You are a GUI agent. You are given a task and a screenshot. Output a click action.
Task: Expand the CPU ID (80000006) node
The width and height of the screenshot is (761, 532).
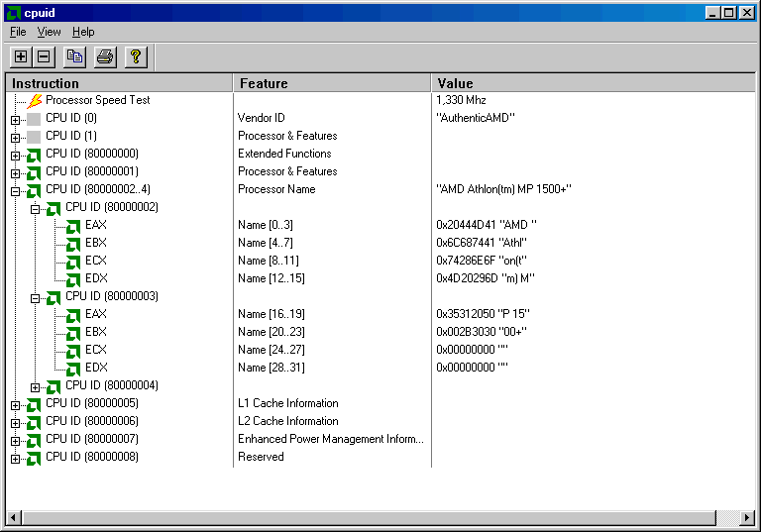tap(16, 423)
